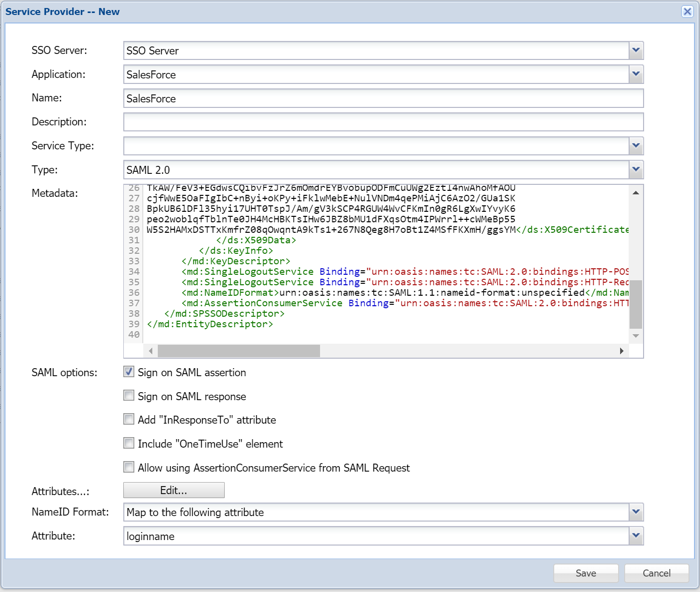This screenshot has height=592, width=700.
Task: Uncheck Sign on SAML assertion
Action: [x=129, y=372]
